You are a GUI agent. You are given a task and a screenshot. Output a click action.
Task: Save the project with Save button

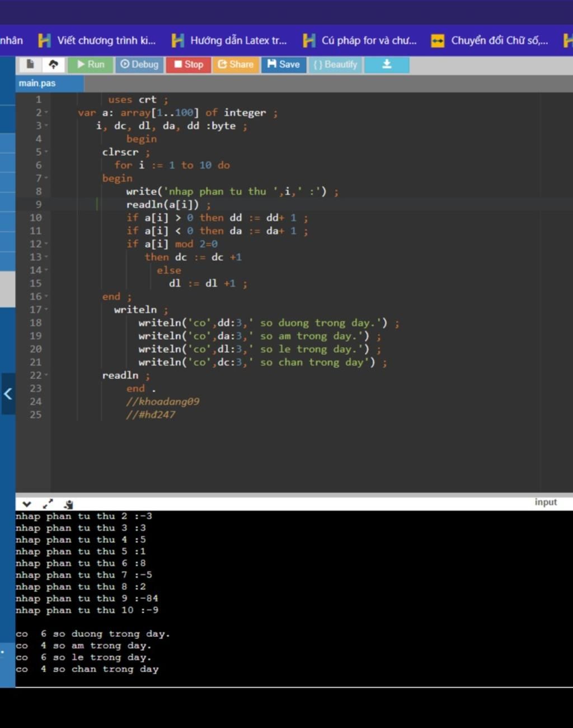tap(284, 64)
